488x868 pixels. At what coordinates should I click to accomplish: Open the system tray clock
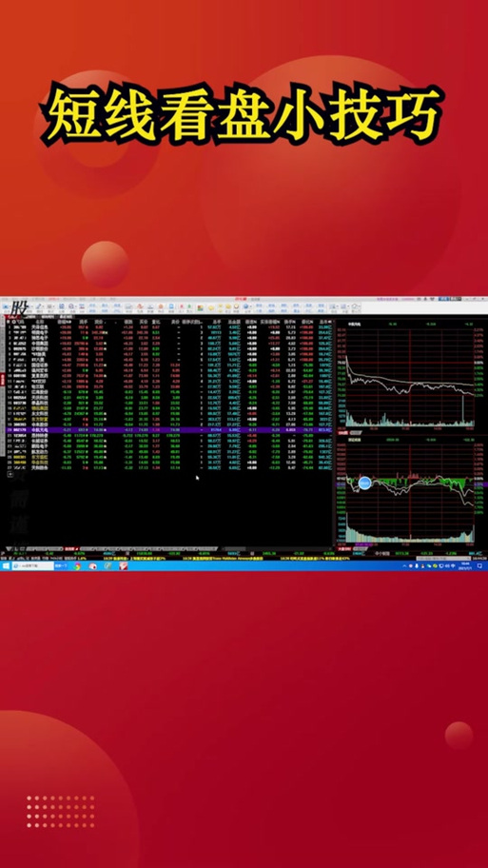(x=465, y=565)
